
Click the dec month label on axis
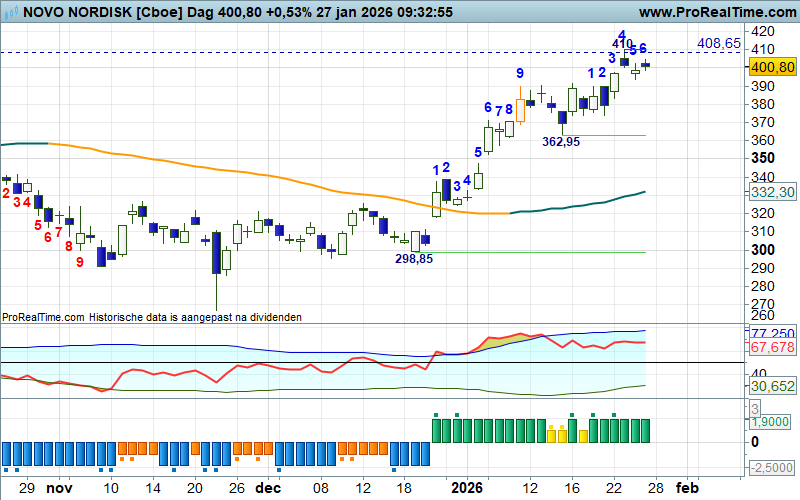[267, 489]
